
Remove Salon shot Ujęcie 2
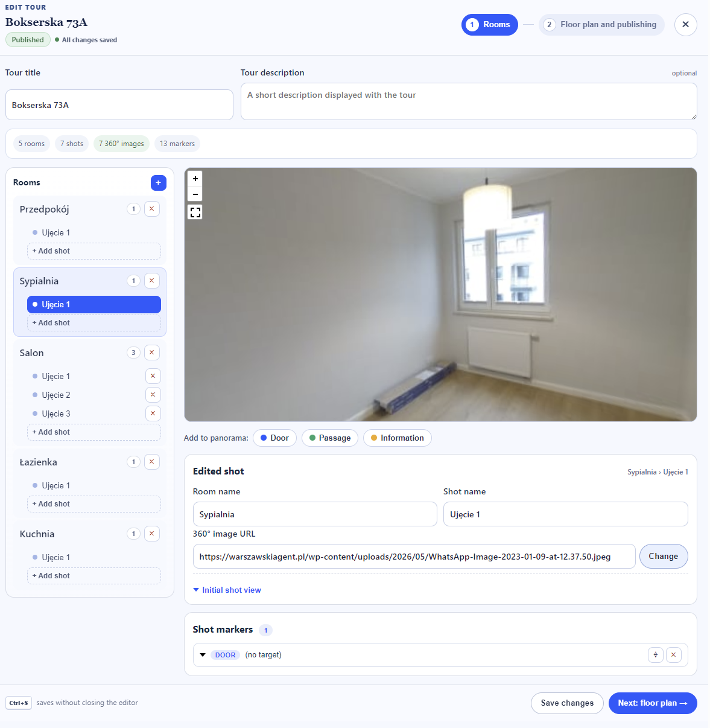153,395
